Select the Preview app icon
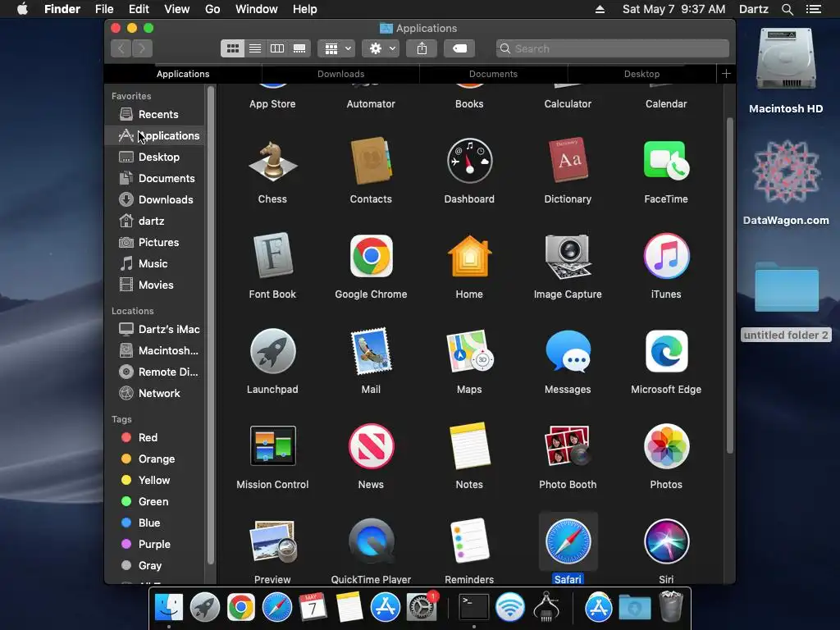Image resolution: width=840 pixels, height=630 pixels. tap(272, 541)
